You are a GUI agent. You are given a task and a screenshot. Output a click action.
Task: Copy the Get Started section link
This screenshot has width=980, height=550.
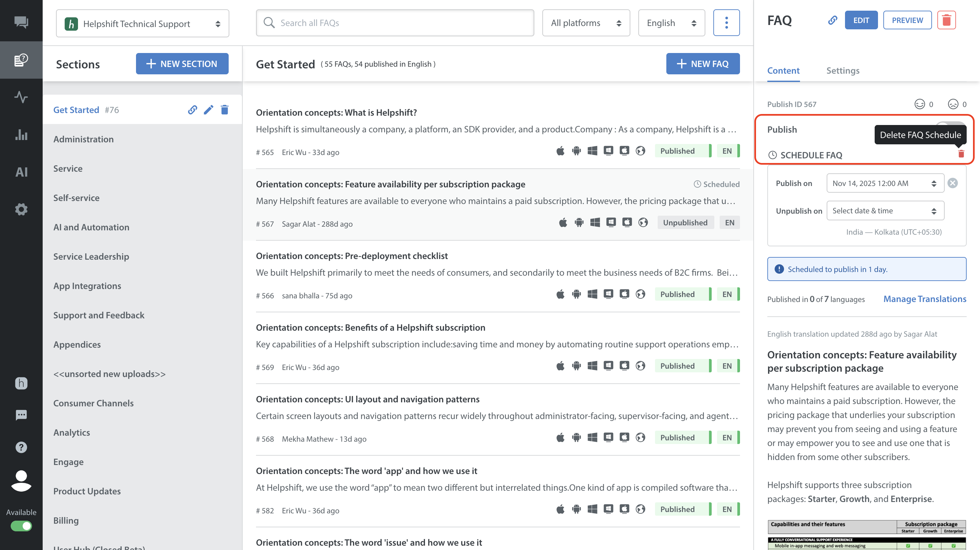coord(193,110)
